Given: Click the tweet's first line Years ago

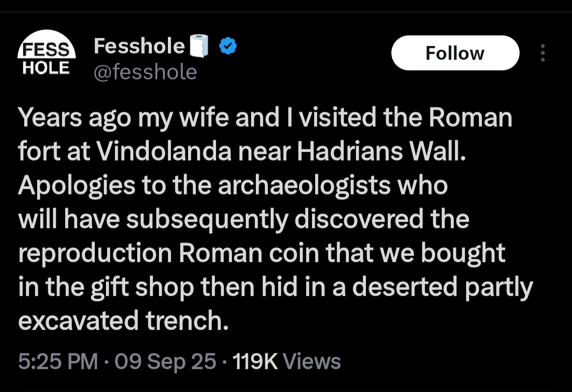Looking at the screenshot, I should (75, 118).
